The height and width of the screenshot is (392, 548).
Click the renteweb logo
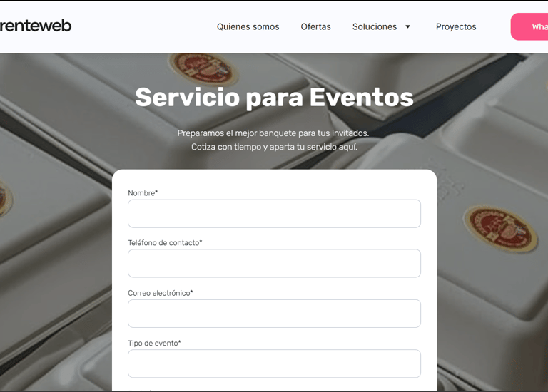coord(35,26)
